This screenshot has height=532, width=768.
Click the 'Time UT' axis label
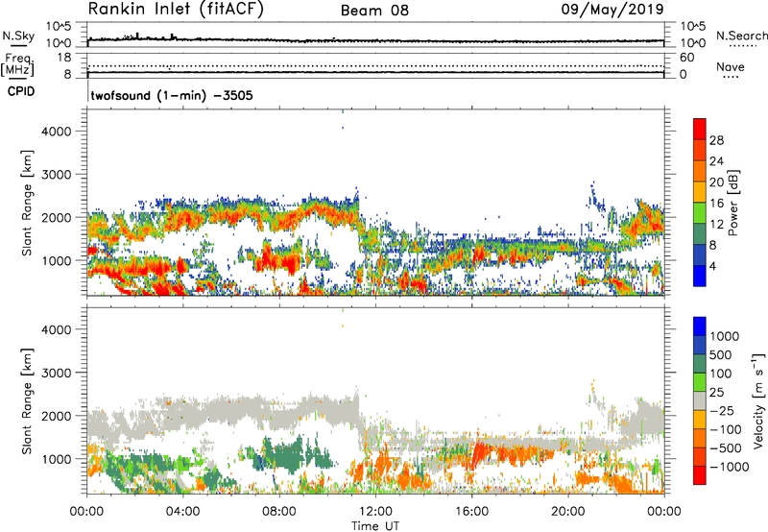(375, 526)
